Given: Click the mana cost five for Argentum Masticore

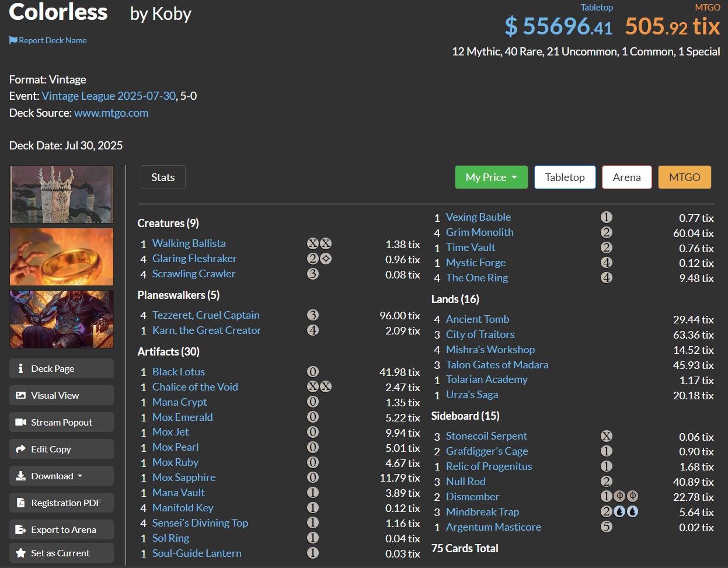Looking at the screenshot, I should 607,527.
